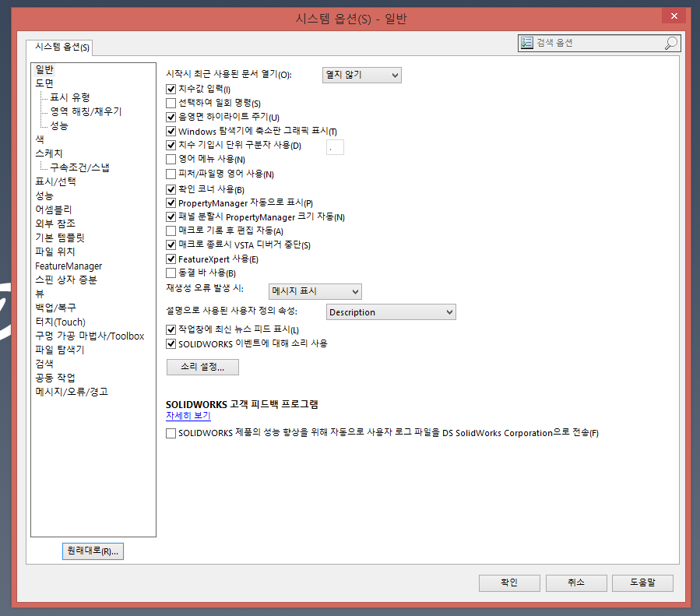The image size is (700, 616).
Task: Click the unit separator input field
Action: (335, 146)
